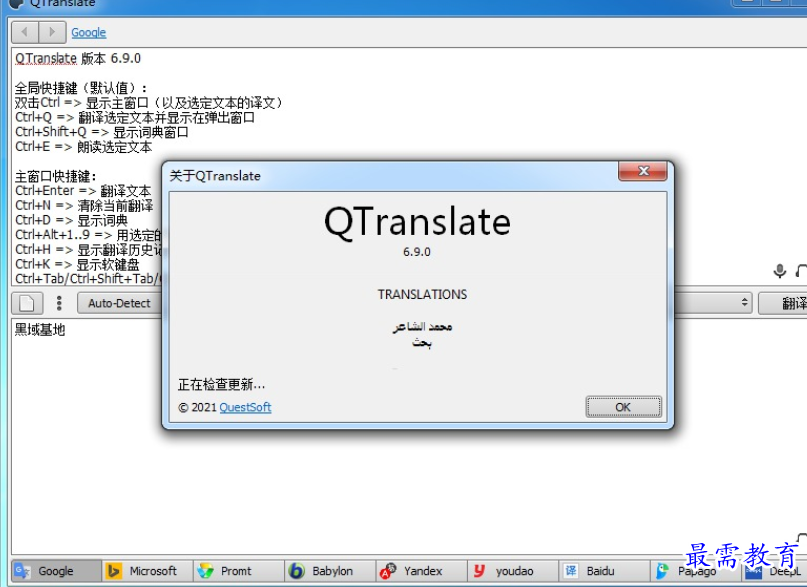This screenshot has height=587, width=807.
Task: Click the 翻译 translate button
Action: (783, 303)
